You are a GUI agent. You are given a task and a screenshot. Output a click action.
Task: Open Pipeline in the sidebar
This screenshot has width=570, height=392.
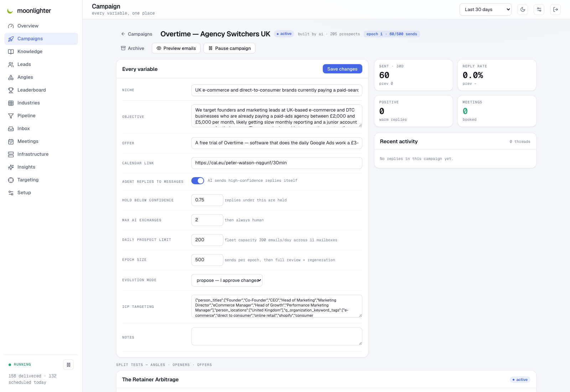coord(41,116)
